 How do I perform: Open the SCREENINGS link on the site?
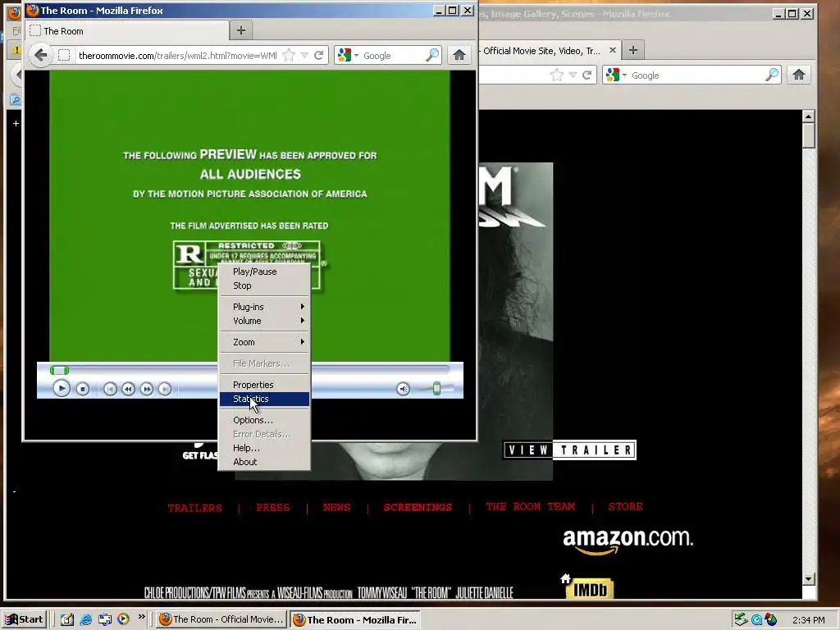(418, 507)
